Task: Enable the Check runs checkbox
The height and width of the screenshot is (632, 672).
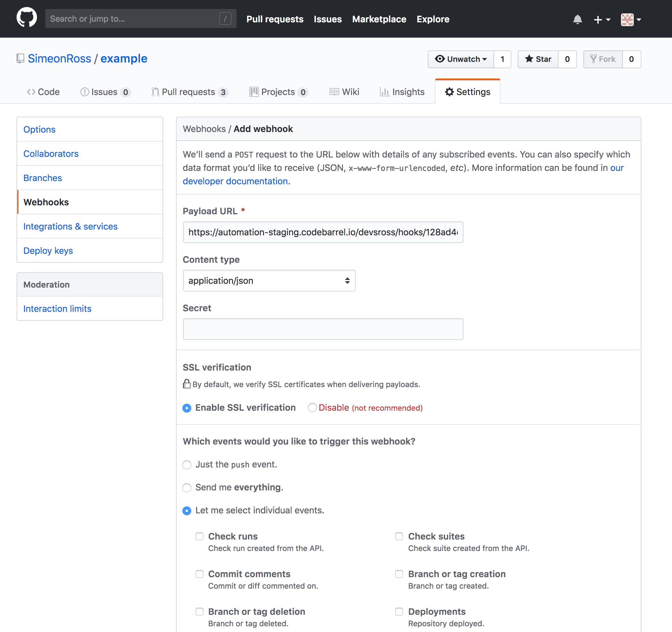Action: click(200, 536)
